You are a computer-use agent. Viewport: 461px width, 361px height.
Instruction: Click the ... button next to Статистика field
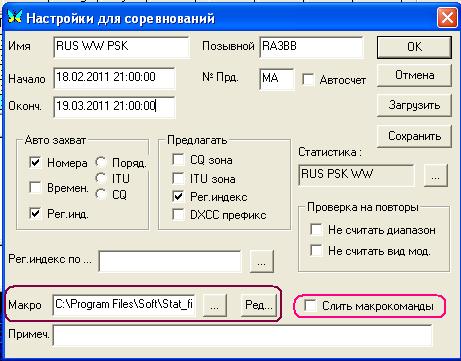point(435,175)
